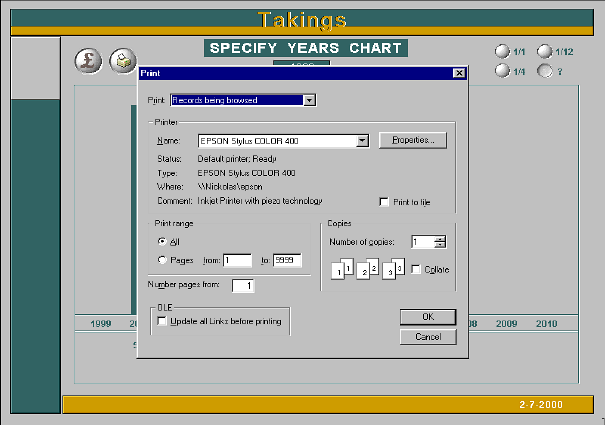Click the 2009 year label

[506, 323]
